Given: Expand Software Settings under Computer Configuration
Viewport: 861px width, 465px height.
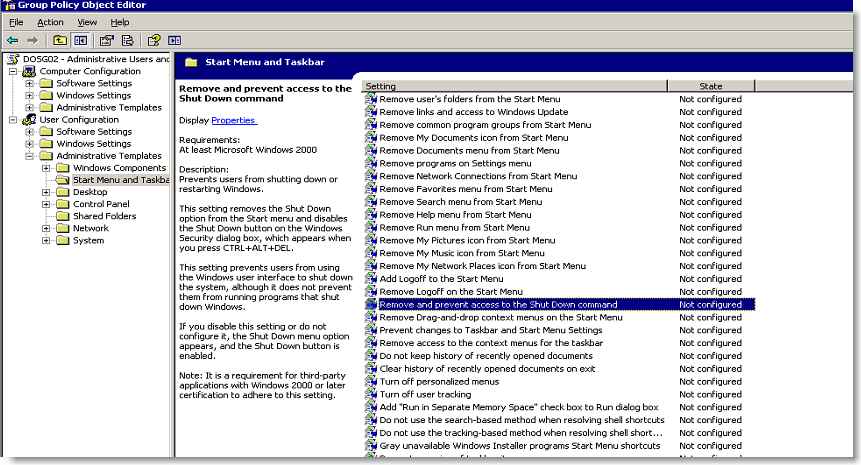Looking at the screenshot, I should pyautogui.click(x=30, y=83).
